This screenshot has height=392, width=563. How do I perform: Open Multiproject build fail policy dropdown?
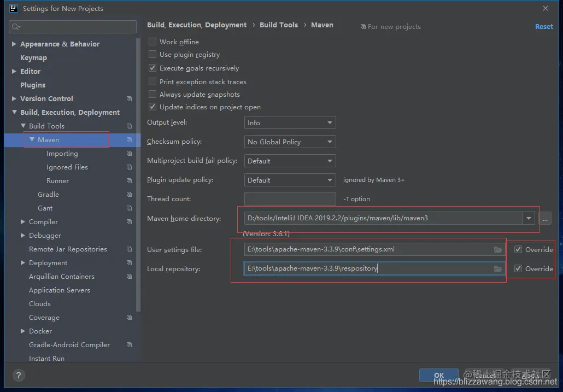pos(290,161)
